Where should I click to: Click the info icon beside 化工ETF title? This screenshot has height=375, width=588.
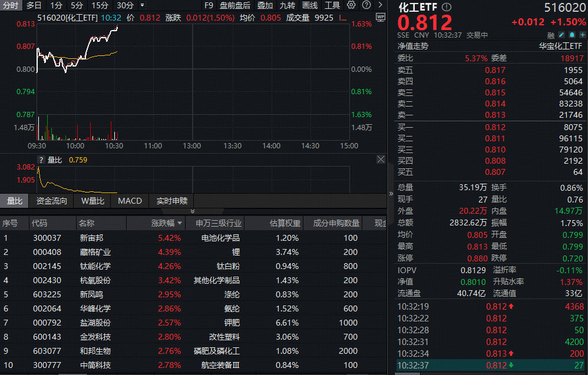[x=447, y=7]
